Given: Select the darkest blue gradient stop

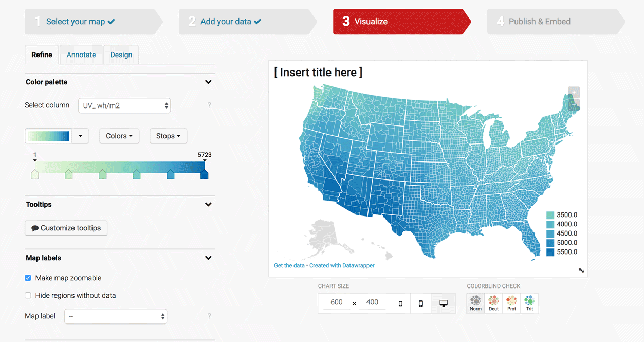Looking at the screenshot, I should (x=204, y=174).
